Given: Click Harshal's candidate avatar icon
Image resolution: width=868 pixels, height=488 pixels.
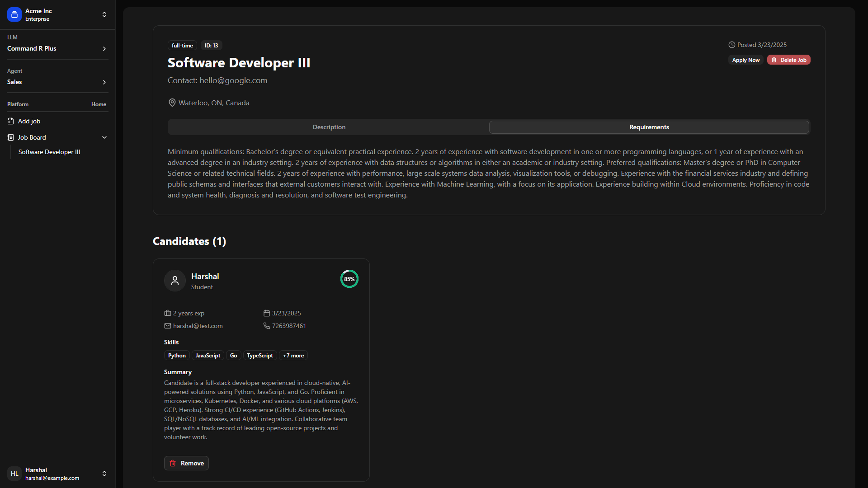Looking at the screenshot, I should click(x=175, y=281).
